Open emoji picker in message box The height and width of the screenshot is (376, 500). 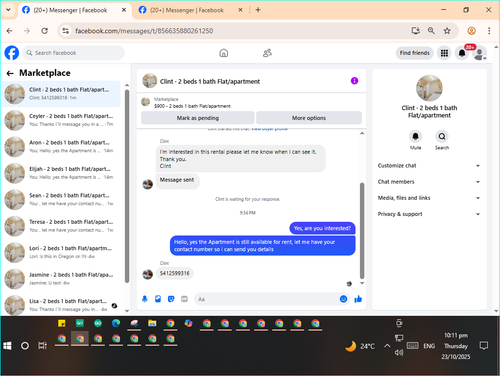coord(343,299)
